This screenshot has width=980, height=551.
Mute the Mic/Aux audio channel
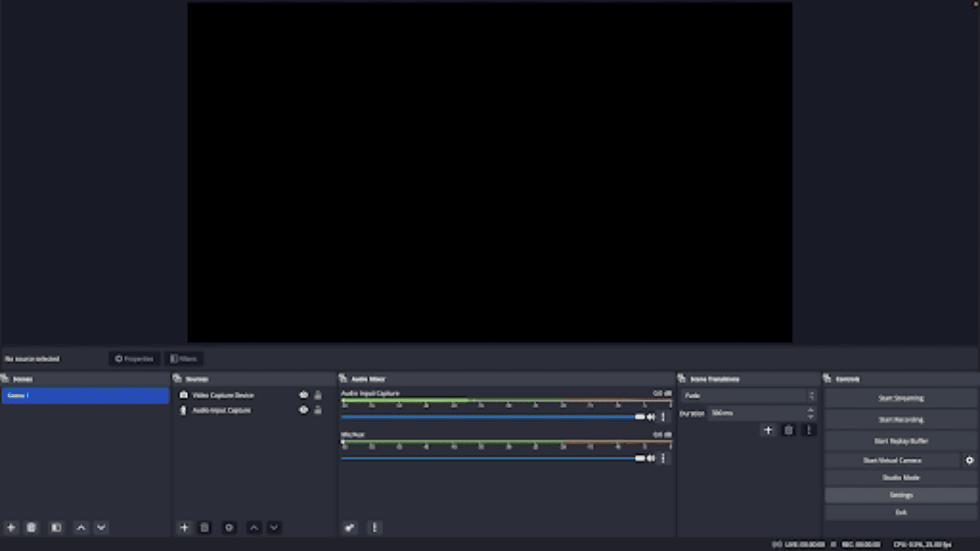(651, 458)
